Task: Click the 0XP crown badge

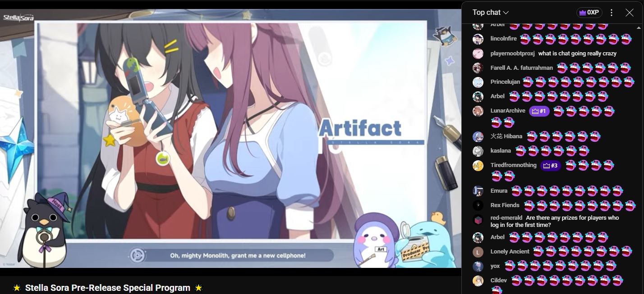Action: [589, 13]
